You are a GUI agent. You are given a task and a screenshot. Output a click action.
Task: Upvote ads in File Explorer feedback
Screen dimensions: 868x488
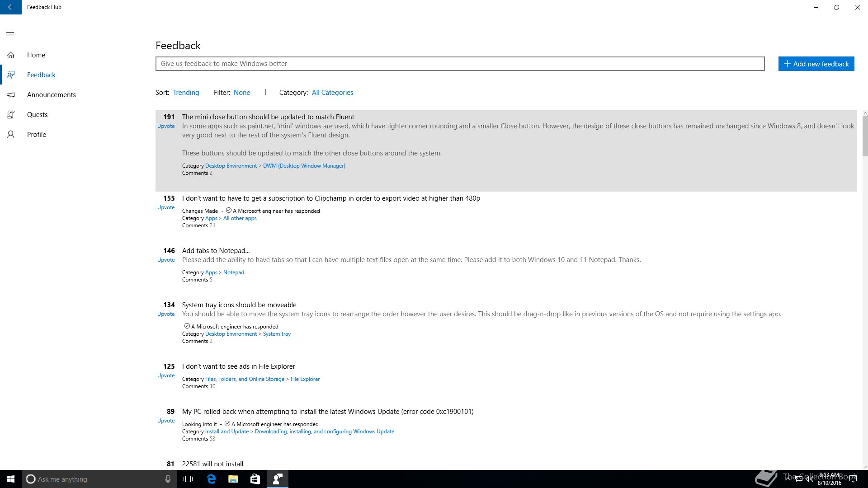(x=166, y=375)
